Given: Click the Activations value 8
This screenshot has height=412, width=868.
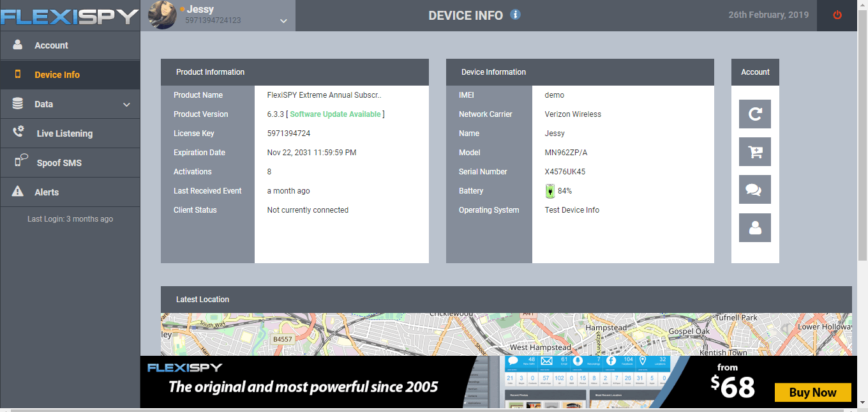Looking at the screenshot, I should 269,172.
